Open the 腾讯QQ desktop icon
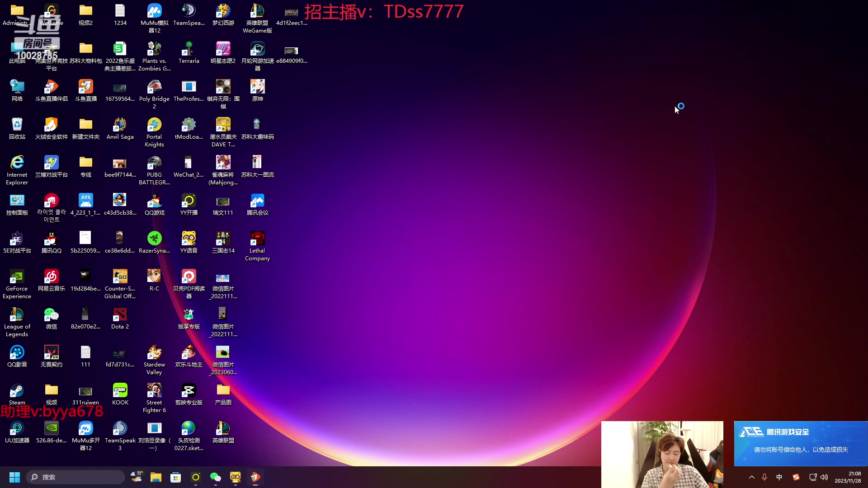This screenshot has height=488, width=868. click(x=51, y=242)
